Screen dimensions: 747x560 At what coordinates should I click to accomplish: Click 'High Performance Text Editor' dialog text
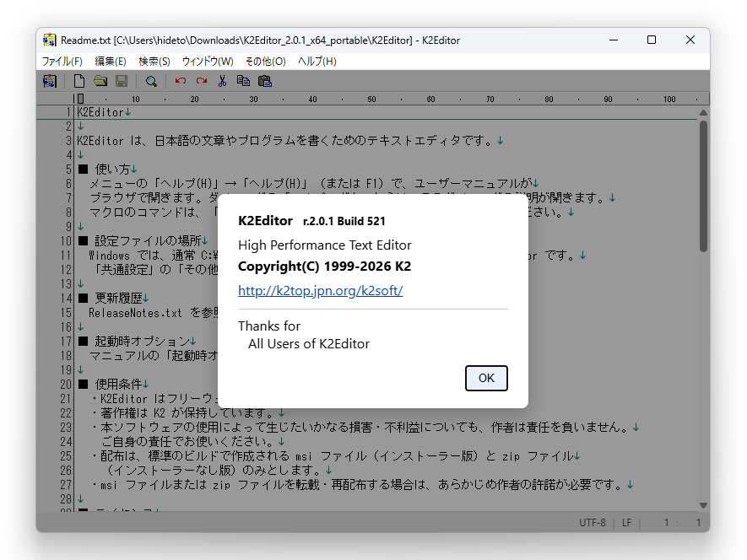tap(325, 245)
